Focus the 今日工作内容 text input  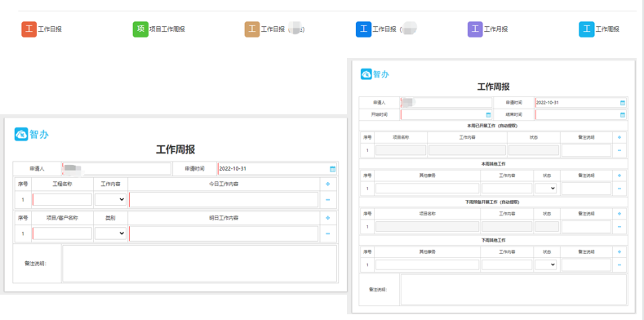coord(224,200)
